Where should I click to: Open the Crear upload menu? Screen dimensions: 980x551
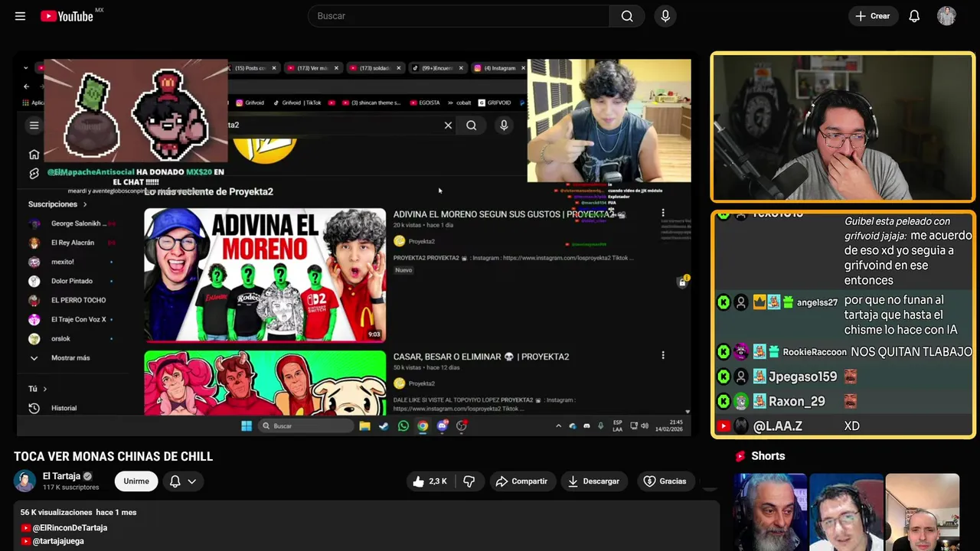872,16
